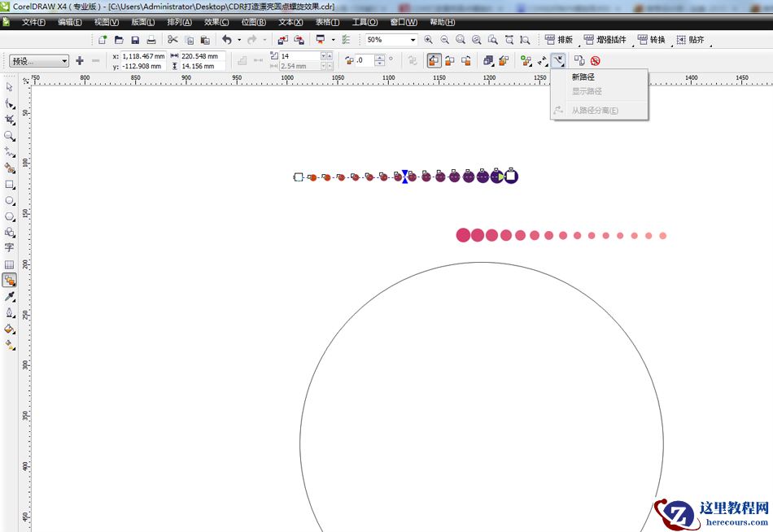Enable Clockwise blend color mode
The height and width of the screenshot is (532, 773).
[x=450, y=61]
